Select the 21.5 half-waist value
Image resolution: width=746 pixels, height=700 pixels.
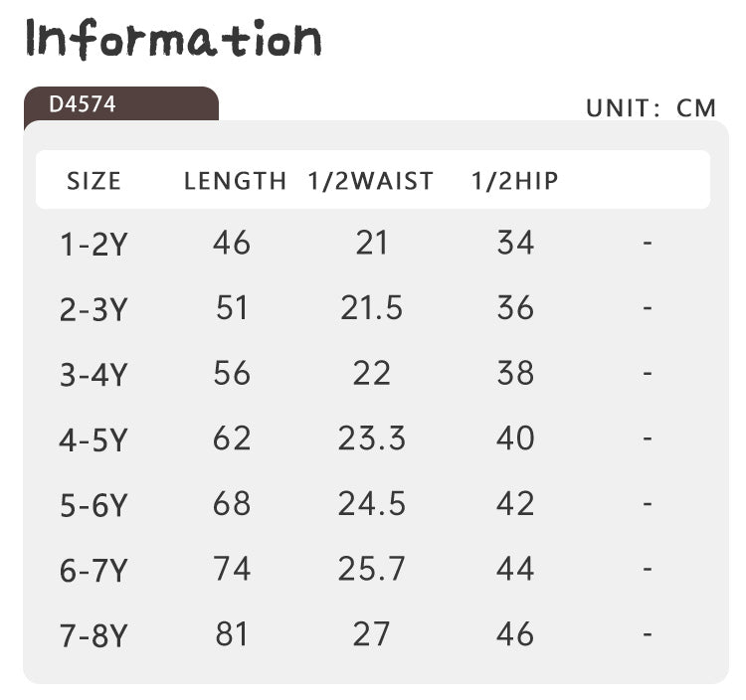(371, 308)
